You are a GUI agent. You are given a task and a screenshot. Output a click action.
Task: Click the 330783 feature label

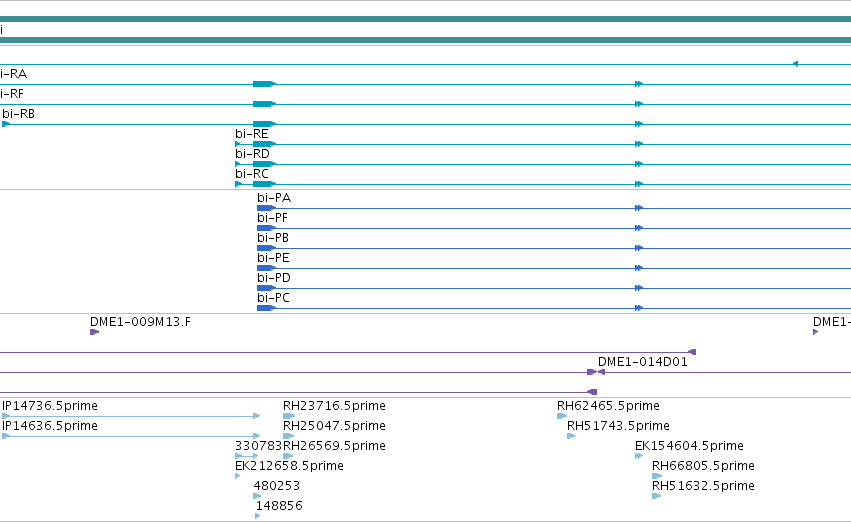coord(258,446)
